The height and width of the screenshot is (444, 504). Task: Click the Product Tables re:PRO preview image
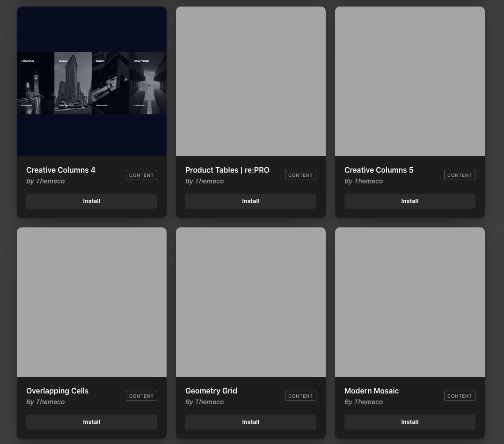251,81
